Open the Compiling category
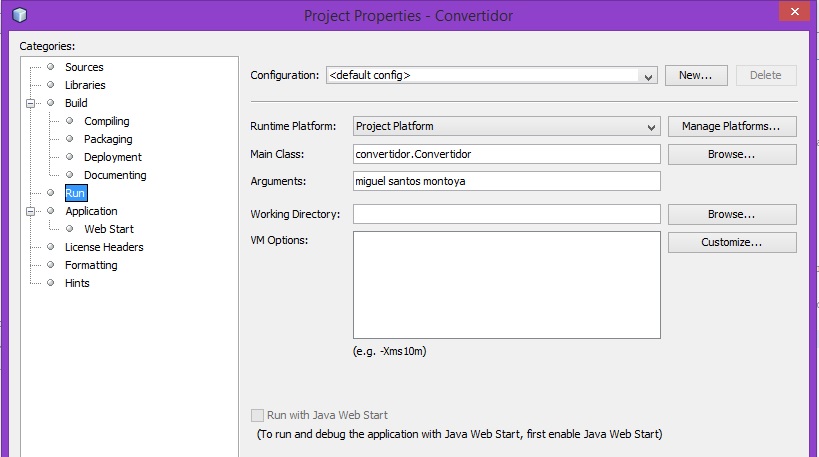819x457 pixels. coord(106,121)
